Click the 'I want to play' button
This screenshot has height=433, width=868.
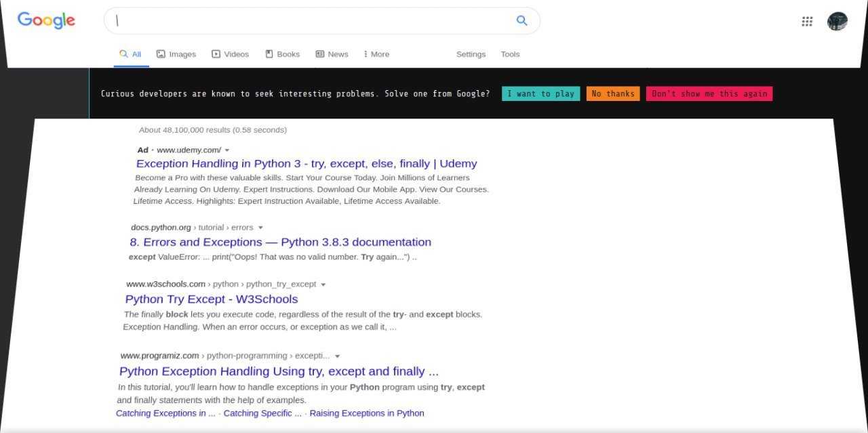click(x=541, y=94)
